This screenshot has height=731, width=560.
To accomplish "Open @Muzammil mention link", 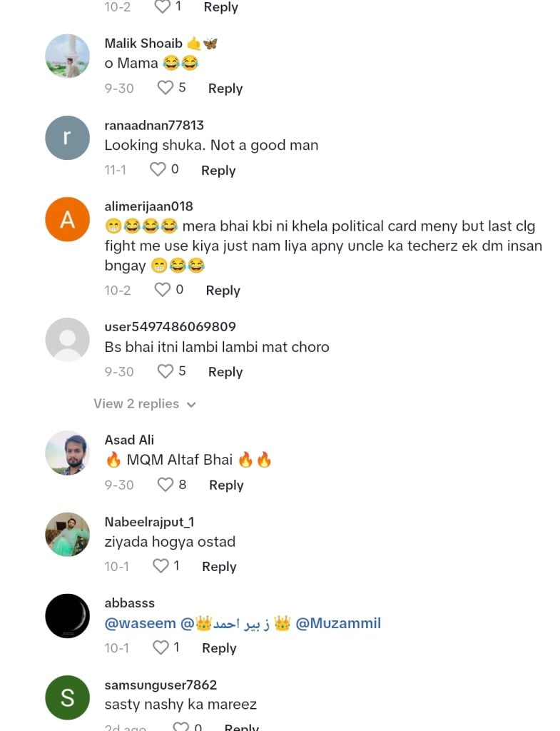I will pyautogui.click(x=338, y=623).
